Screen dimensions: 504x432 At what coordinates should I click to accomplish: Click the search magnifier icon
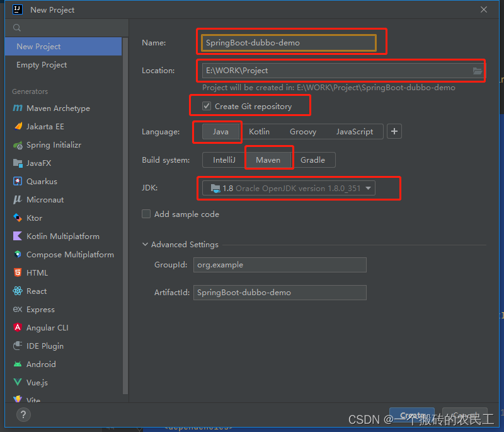tap(17, 28)
